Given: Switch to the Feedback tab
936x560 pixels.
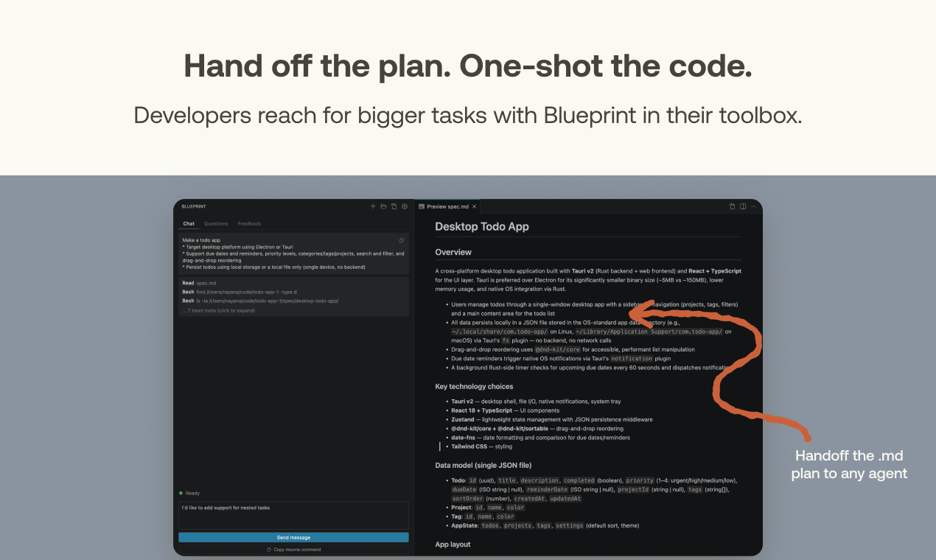Looking at the screenshot, I should (249, 223).
